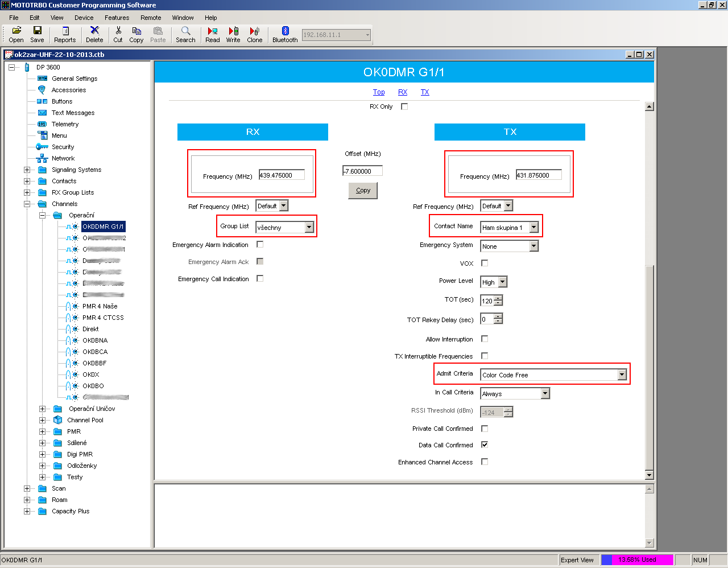The image size is (728, 568).
Task: Click the Copy offset button
Action: [x=363, y=190]
